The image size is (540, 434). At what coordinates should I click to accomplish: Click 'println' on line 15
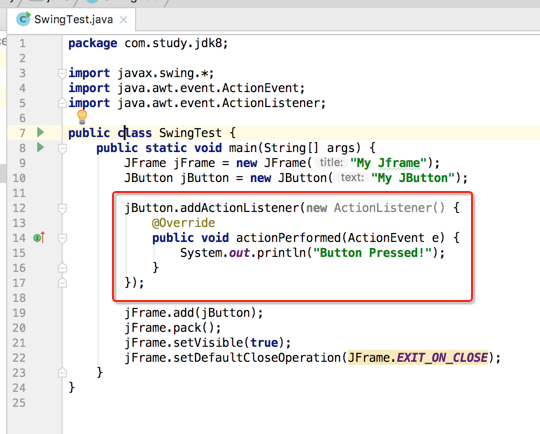click(x=281, y=253)
